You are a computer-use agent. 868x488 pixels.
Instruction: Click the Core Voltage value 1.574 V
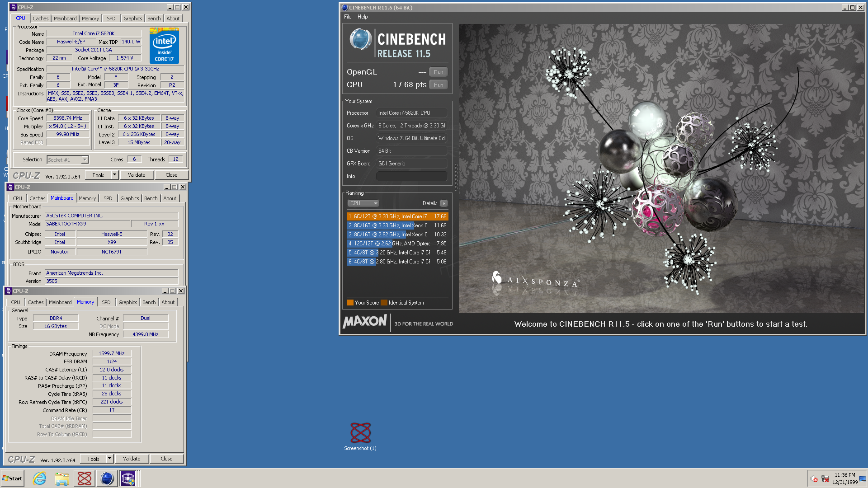click(124, 58)
